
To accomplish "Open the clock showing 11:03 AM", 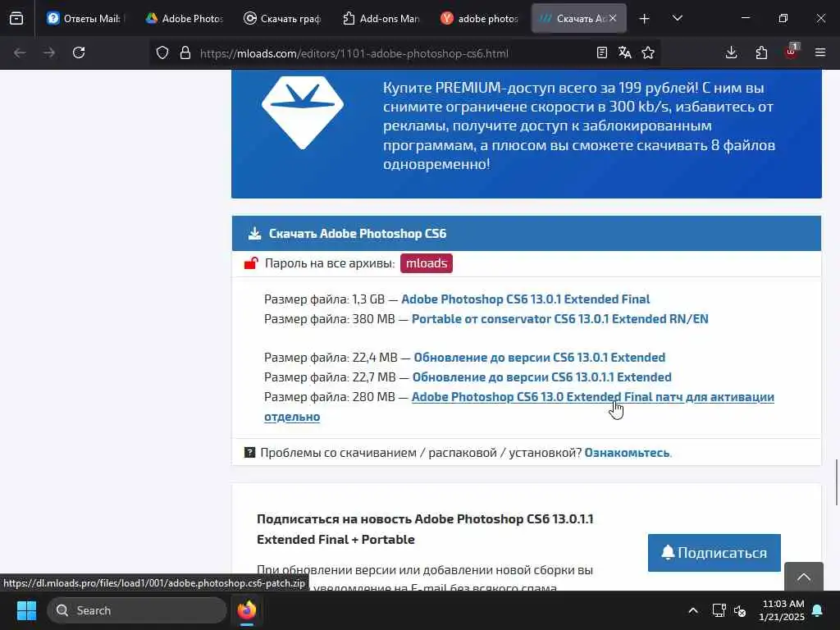I will coord(782,610).
